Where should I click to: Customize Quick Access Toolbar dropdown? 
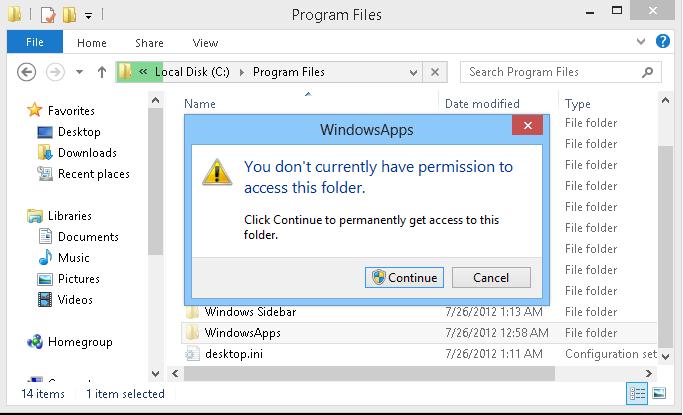coord(88,17)
